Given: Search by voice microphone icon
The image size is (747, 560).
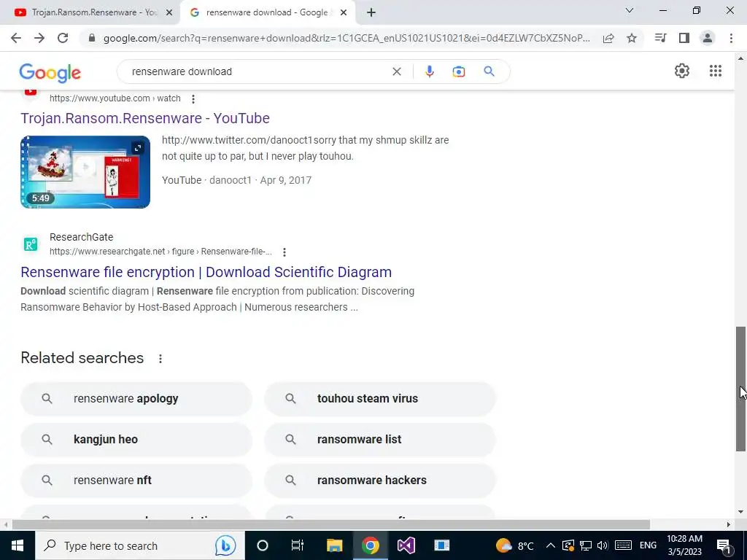Looking at the screenshot, I should point(429,71).
